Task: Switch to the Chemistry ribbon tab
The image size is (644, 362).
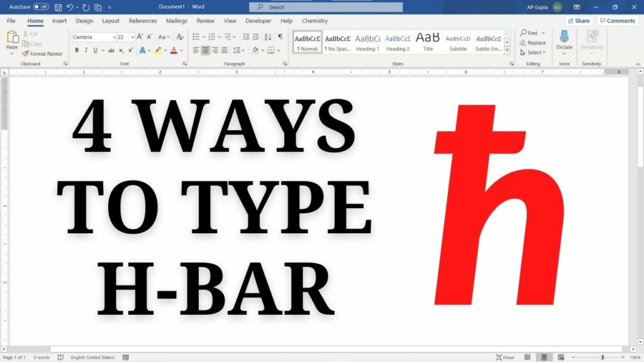Action: [314, 20]
